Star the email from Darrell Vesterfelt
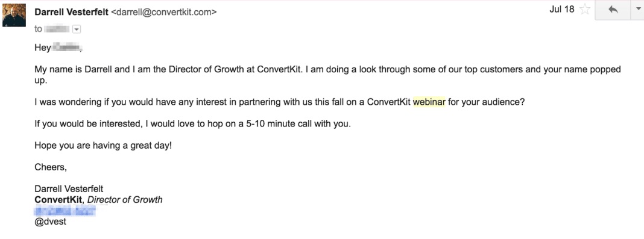The width and height of the screenshot is (644, 239). tap(584, 10)
